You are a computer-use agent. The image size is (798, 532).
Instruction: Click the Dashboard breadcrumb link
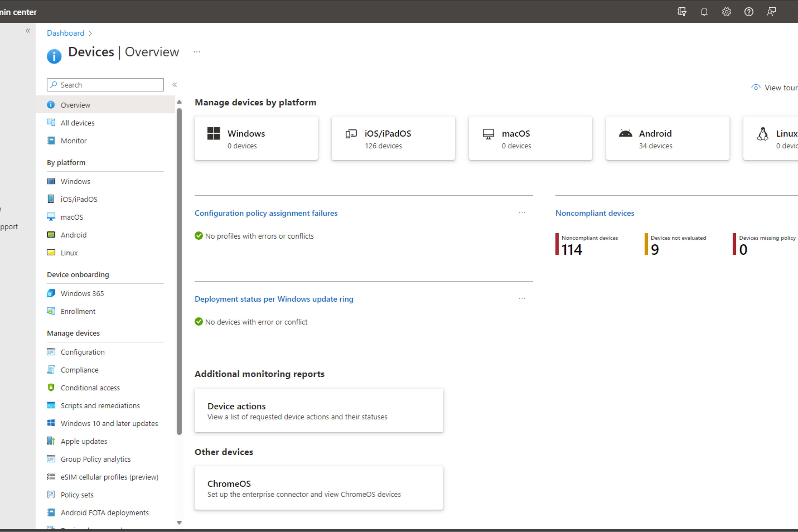tap(65, 33)
